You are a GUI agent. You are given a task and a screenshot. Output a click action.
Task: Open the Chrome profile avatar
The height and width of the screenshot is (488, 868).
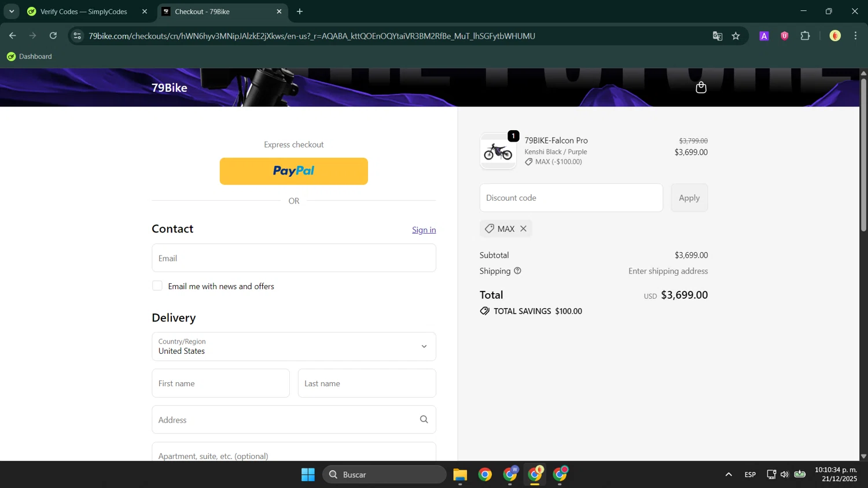(x=835, y=36)
